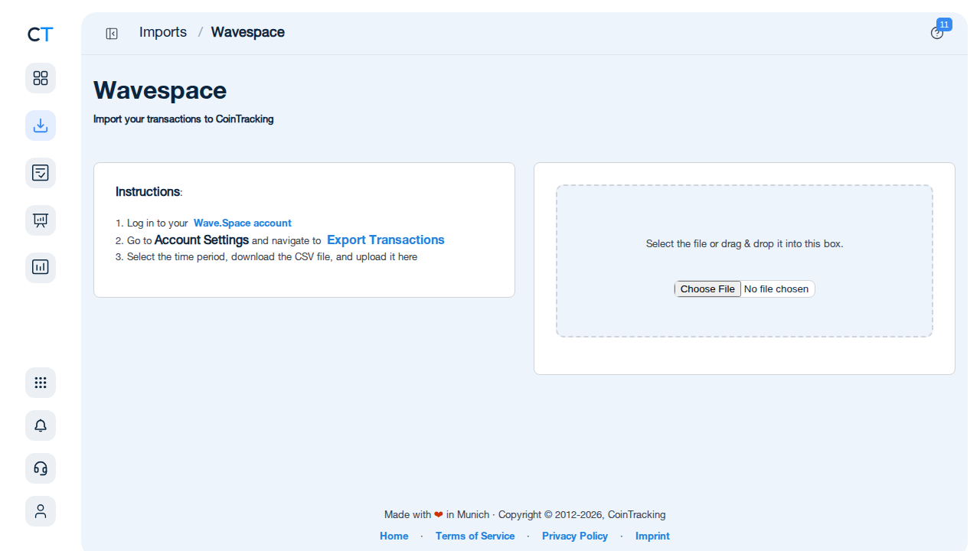This screenshot has width=980, height=551.
Task: Select the import download icon in sidebar
Action: 41,126
